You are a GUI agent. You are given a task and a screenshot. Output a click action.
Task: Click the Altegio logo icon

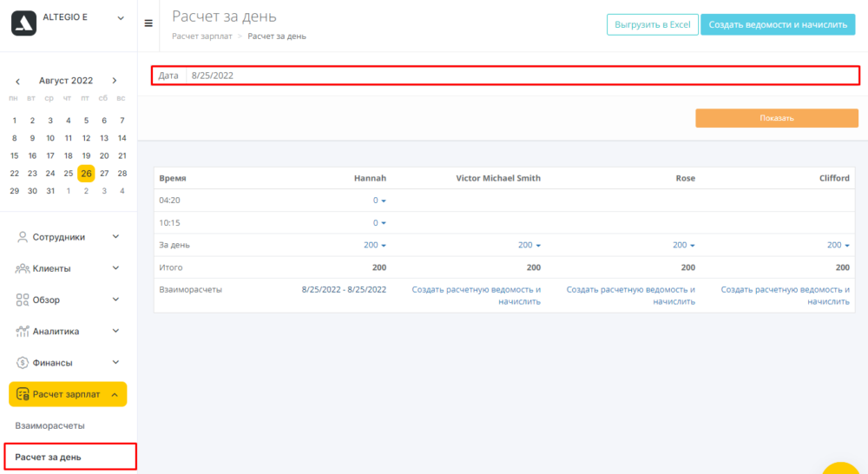[x=23, y=23]
